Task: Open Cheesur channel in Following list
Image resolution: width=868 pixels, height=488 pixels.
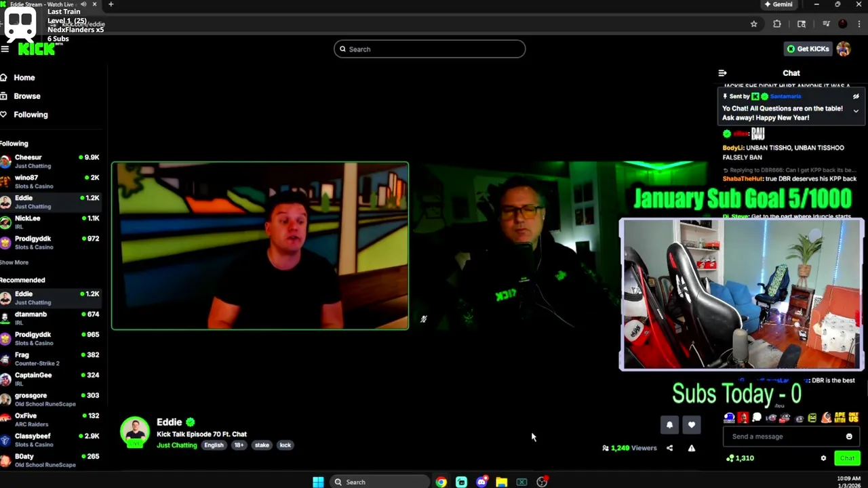Action: (51, 161)
